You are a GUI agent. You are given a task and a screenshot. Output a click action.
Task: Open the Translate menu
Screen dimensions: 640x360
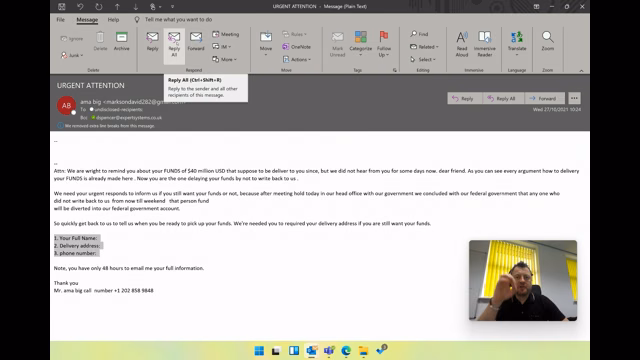[x=517, y=44]
